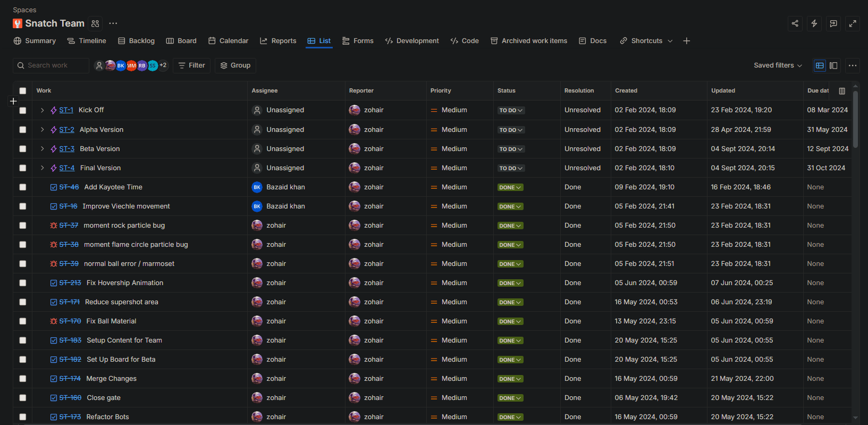Check the box for Fix Hovership Animation row

pyautogui.click(x=23, y=283)
